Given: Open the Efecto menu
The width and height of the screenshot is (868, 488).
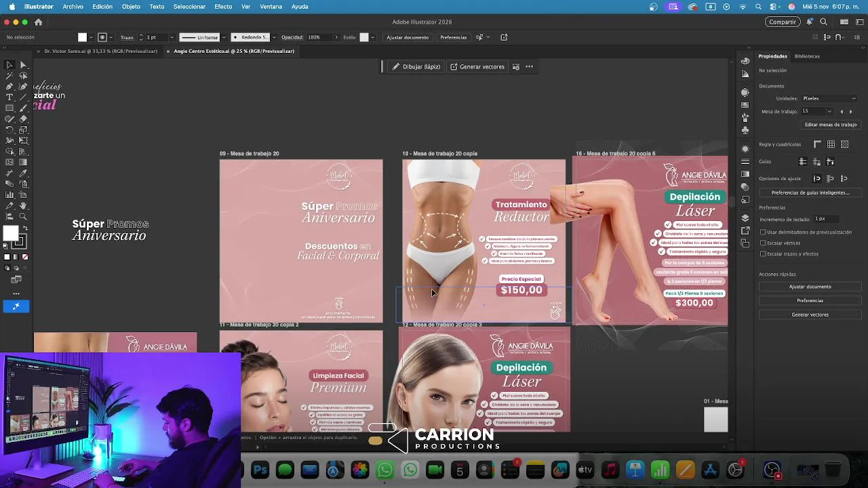Looking at the screenshot, I should [x=223, y=6].
